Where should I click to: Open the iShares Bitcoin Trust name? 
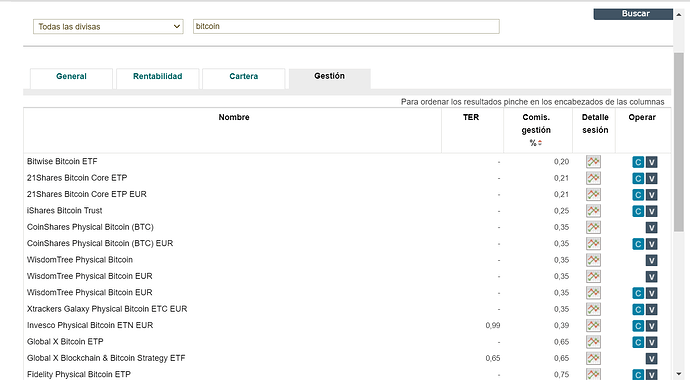(64, 211)
